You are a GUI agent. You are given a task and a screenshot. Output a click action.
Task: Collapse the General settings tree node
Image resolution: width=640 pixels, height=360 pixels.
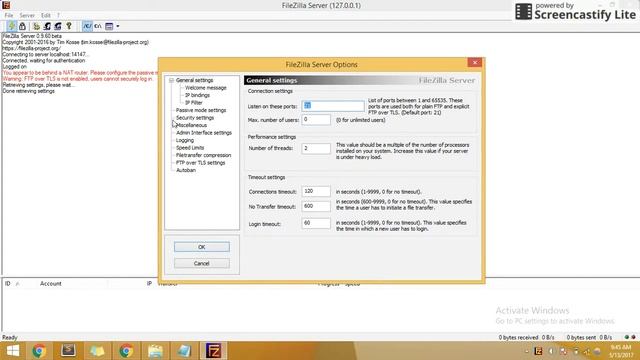point(171,80)
